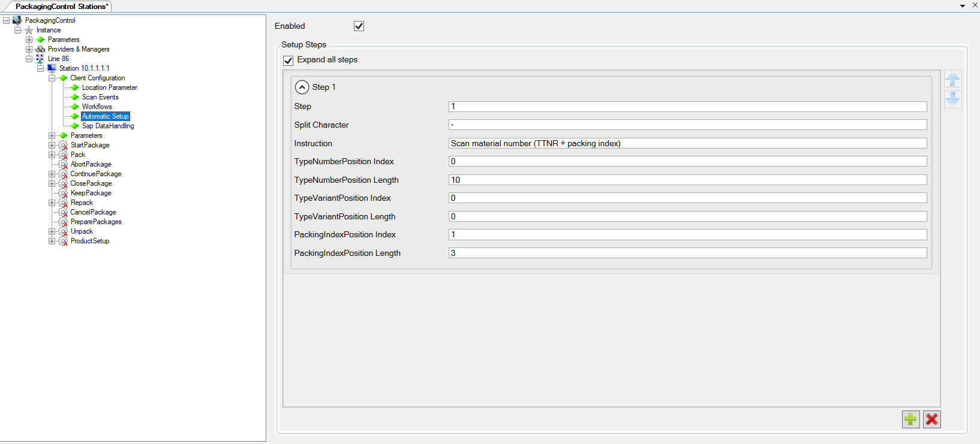This screenshot has height=444, width=980.
Task: Collapse the Instance tree node
Action: pyautogui.click(x=17, y=30)
